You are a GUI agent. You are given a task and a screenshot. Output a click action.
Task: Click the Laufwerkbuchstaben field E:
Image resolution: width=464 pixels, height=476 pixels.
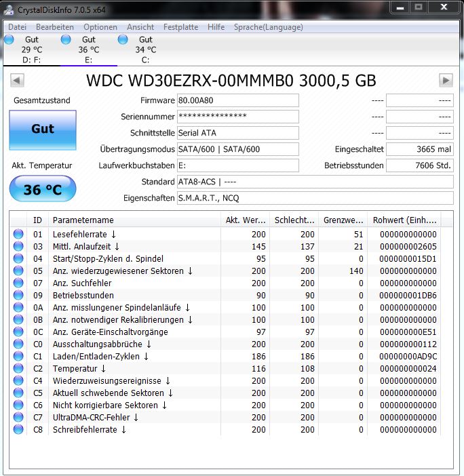(x=238, y=165)
